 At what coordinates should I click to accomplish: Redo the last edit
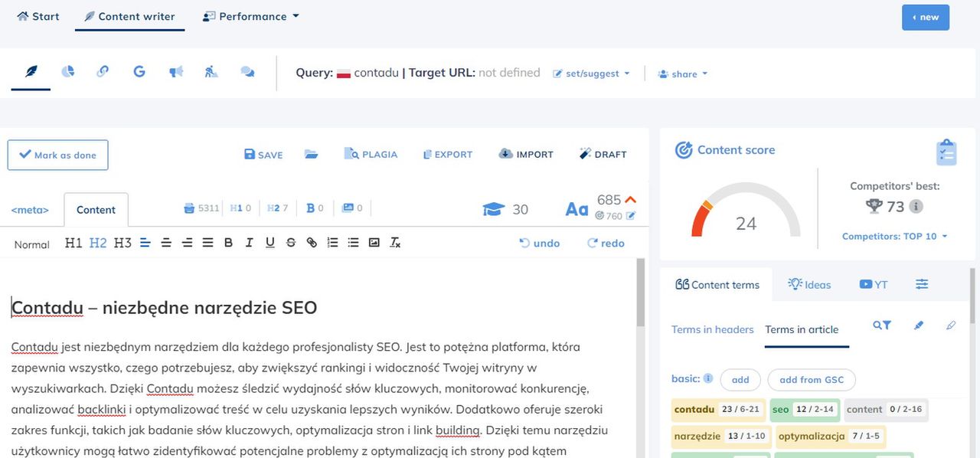pyautogui.click(x=606, y=243)
